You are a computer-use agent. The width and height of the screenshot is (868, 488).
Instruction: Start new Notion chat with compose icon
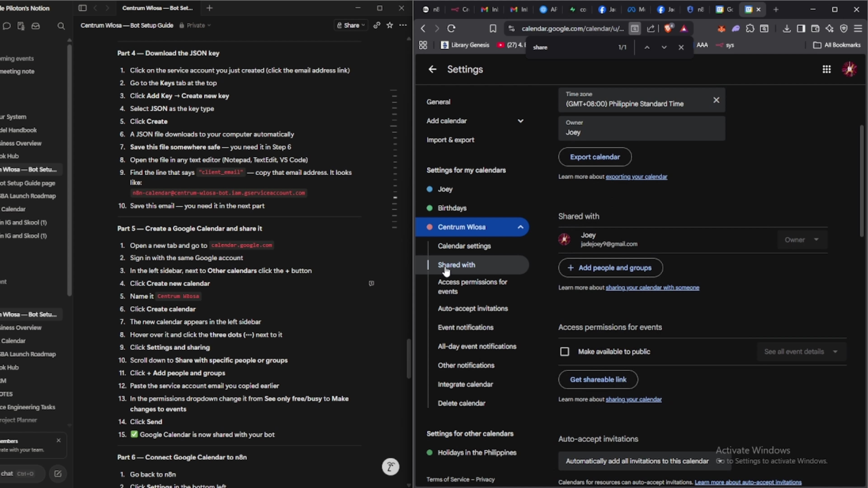click(x=58, y=474)
